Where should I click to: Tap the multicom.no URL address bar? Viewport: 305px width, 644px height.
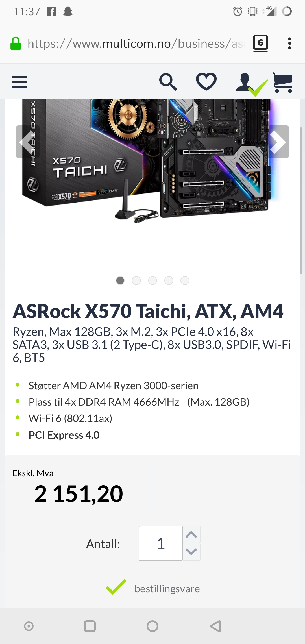pyautogui.click(x=135, y=44)
